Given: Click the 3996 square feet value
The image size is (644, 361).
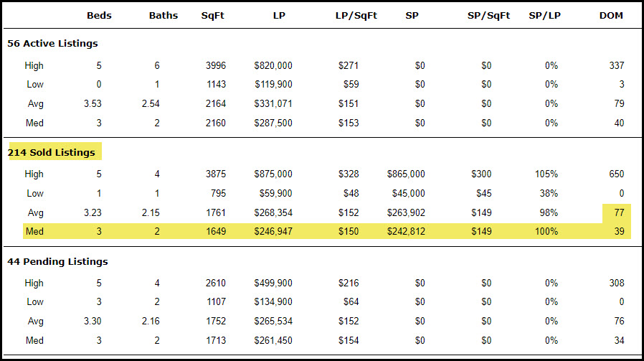Looking at the screenshot, I should tap(215, 65).
